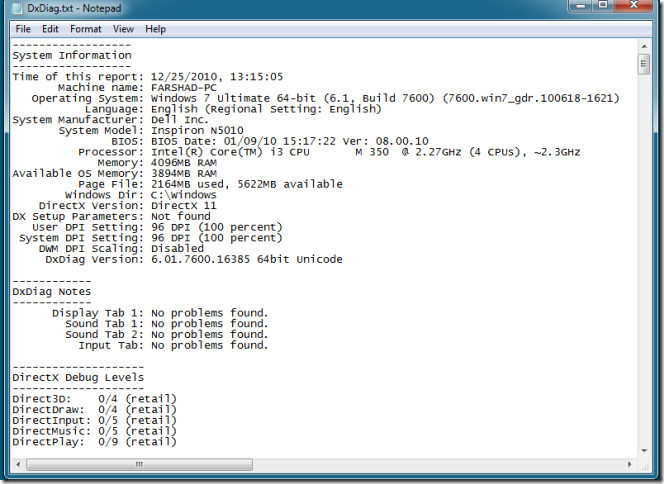Minimize the Notepad window
664x484 pixels.
click(x=580, y=5)
